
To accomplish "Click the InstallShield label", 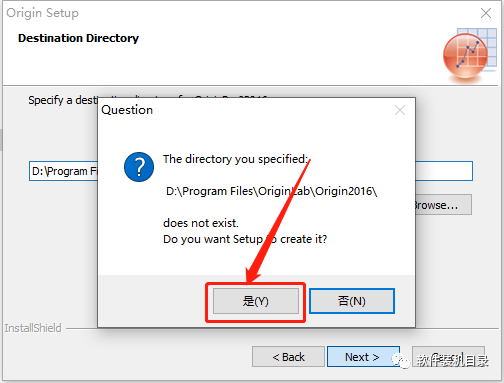I will pos(33,328).
